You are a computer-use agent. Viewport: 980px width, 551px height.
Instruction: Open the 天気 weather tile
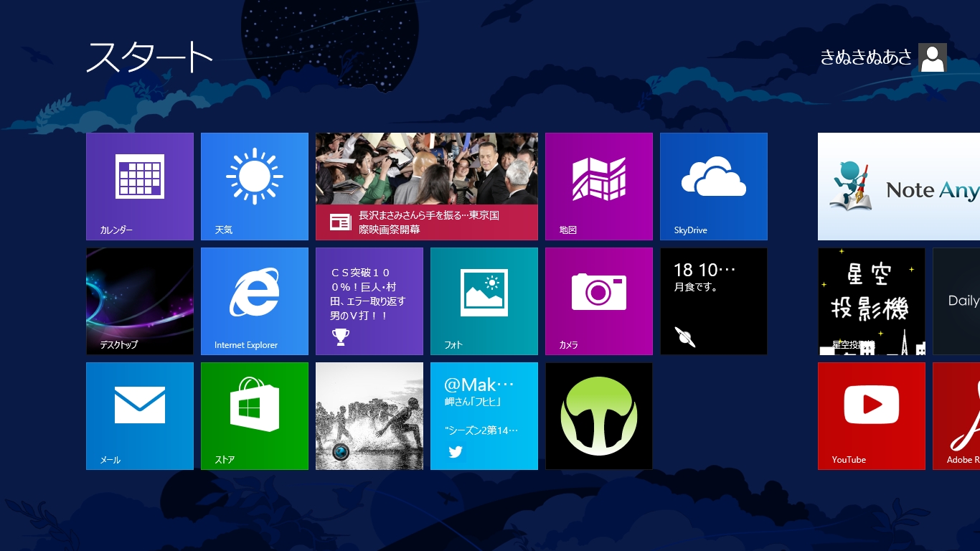[x=255, y=187]
